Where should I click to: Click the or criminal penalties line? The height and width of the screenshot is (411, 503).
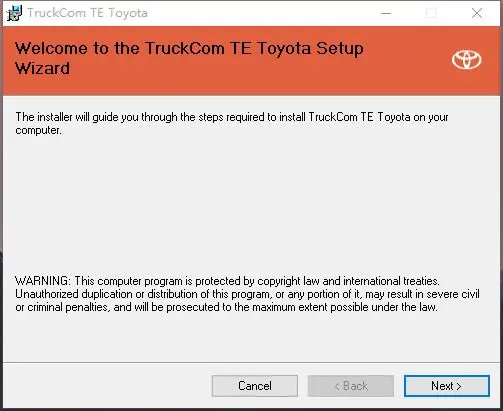(x=226, y=307)
